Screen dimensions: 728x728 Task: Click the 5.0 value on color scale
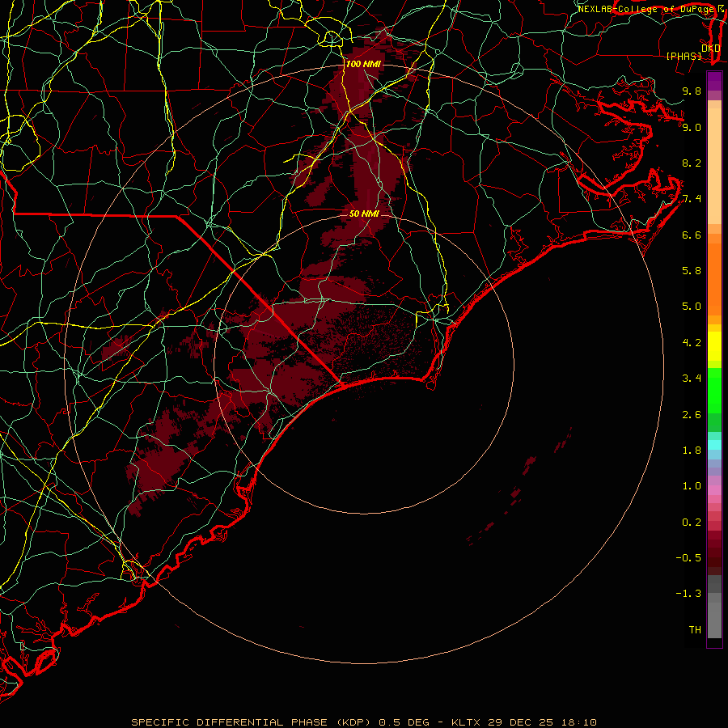pos(692,307)
